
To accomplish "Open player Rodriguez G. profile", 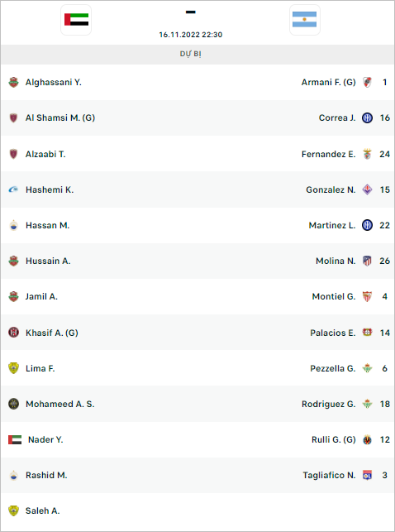I will tap(329, 404).
